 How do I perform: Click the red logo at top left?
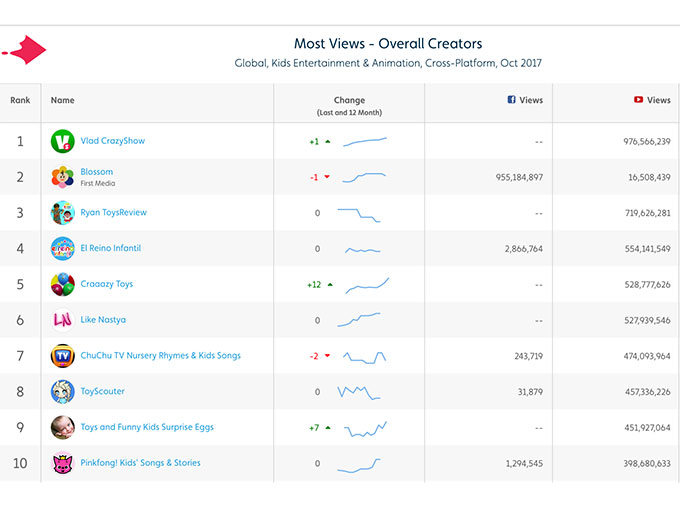click(24, 50)
